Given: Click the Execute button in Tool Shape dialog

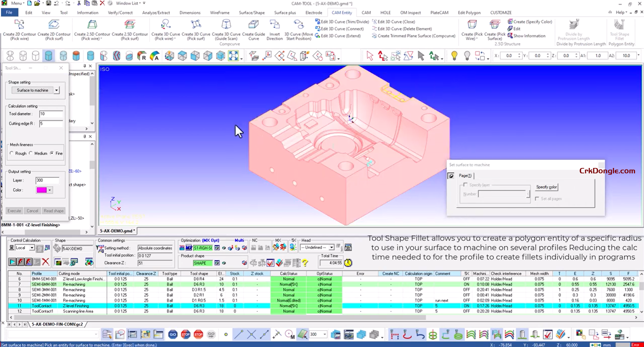Looking at the screenshot, I should click(14, 211).
